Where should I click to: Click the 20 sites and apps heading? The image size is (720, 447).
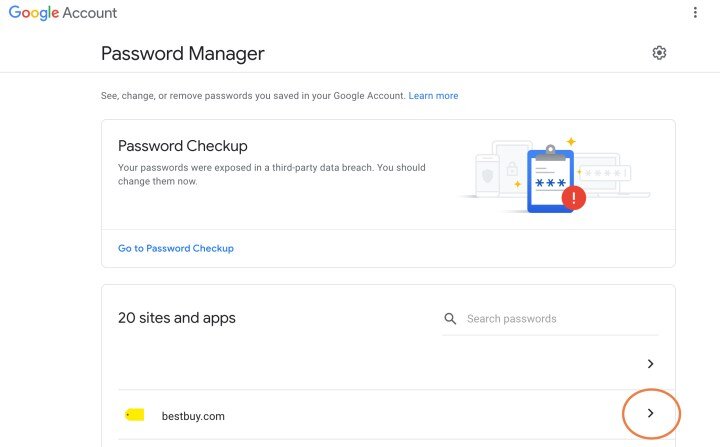click(177, 318)
